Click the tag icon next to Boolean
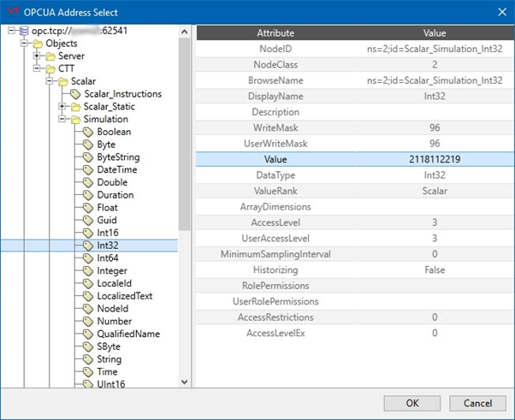The height and width of the screenshot is (420, 515). pos(88,133)
